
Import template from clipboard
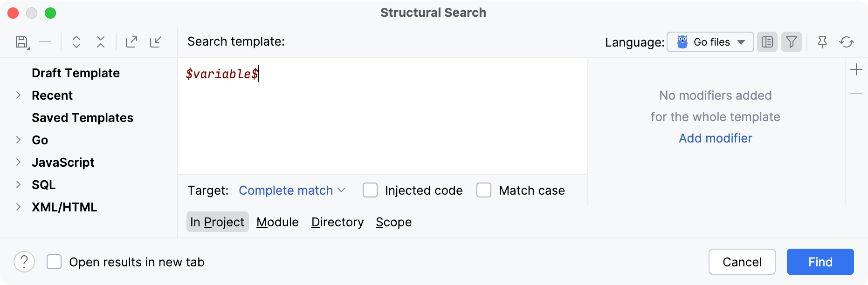(156, 42)
